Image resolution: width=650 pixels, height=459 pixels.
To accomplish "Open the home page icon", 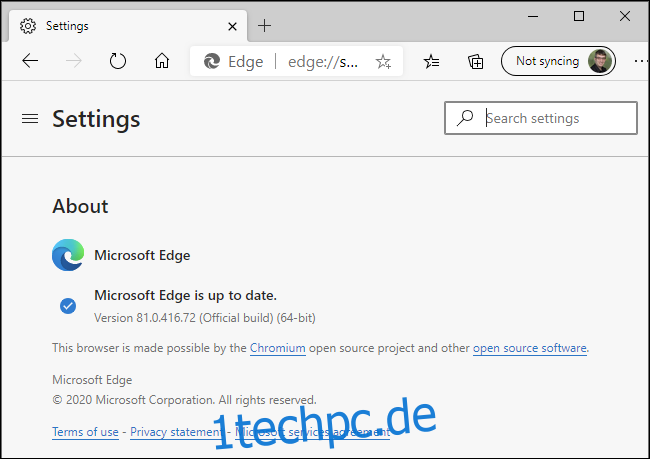I will 162,61.
